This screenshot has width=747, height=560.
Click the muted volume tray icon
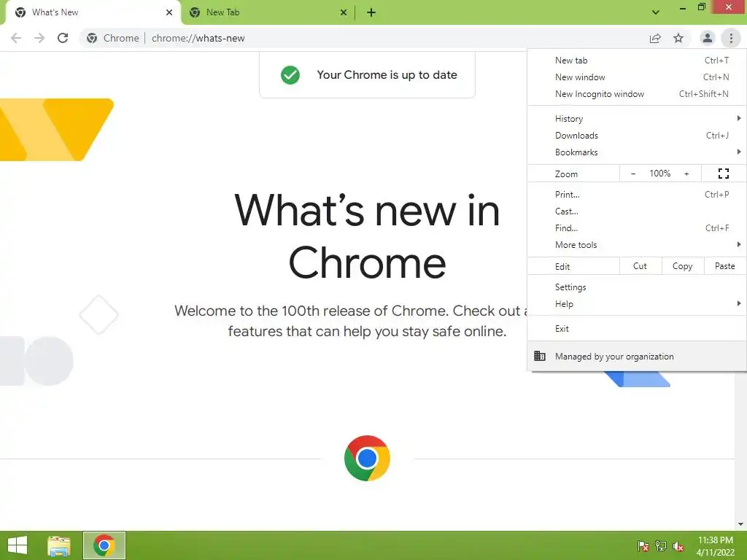point(678,546)
